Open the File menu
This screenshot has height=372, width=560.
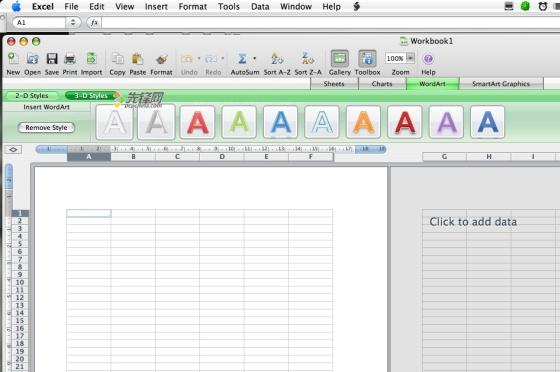point(71,6)
